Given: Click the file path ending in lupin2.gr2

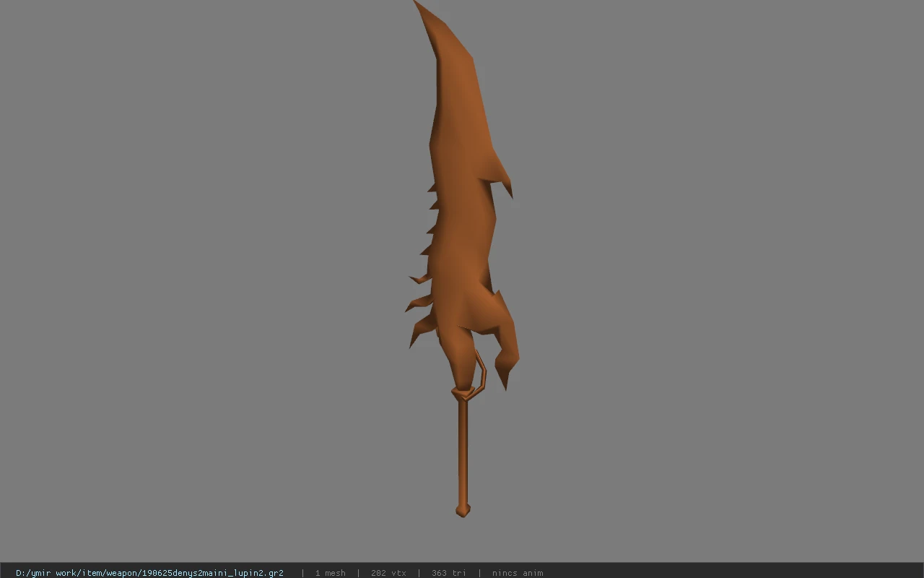Looking at the screenshot, I should (x=149, y=573).
